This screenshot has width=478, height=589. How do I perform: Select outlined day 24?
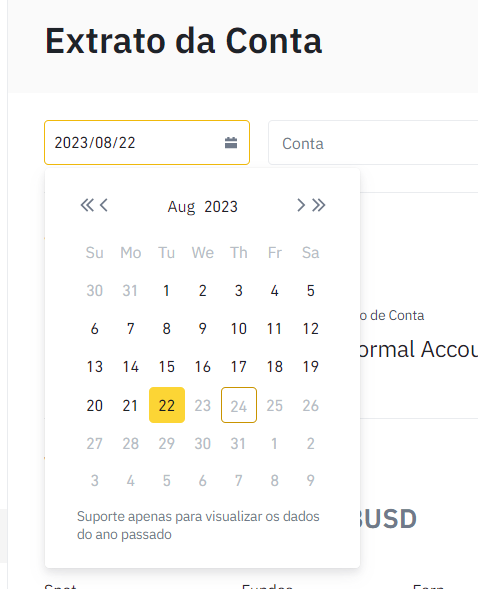(x=239, y=405)
